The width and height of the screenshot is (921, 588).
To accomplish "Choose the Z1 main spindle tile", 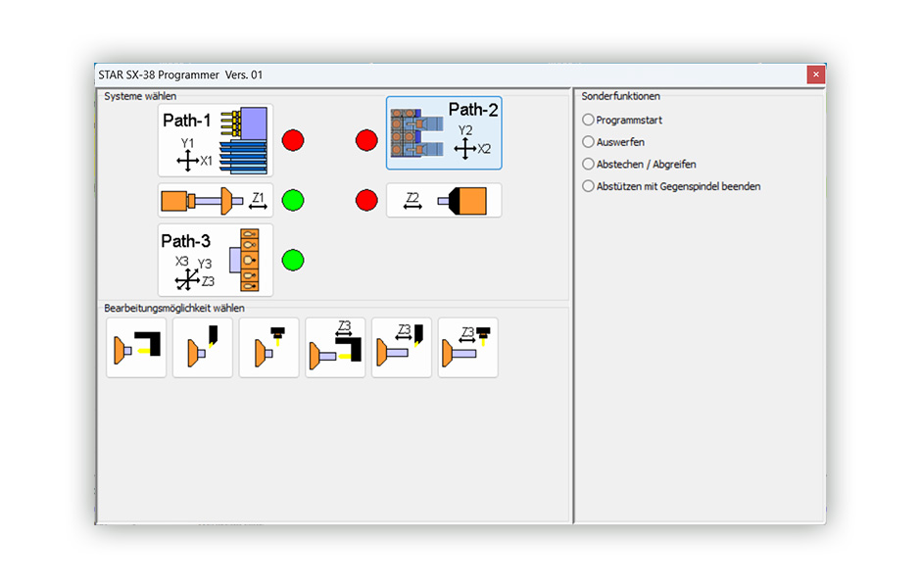I will tap(216, 200).
